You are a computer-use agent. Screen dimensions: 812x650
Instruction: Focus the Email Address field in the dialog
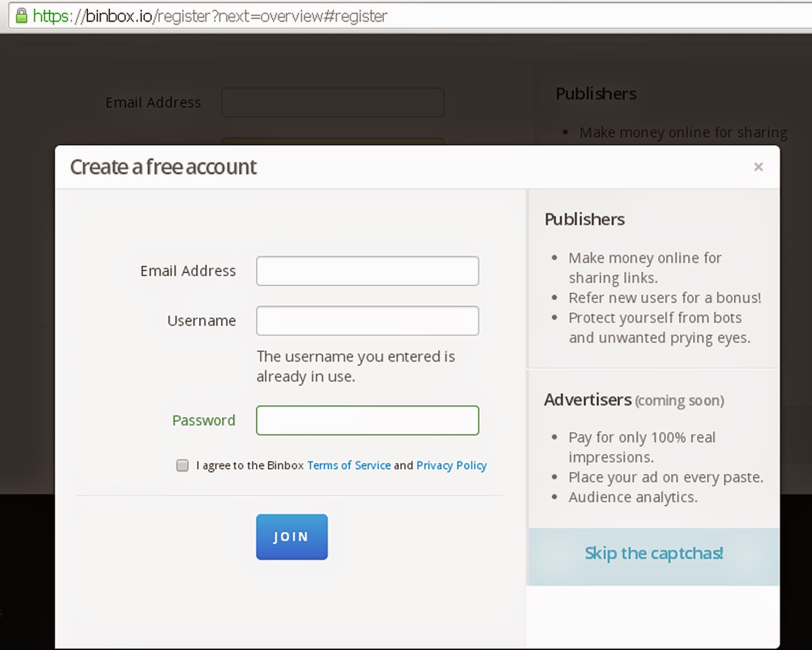367,271
